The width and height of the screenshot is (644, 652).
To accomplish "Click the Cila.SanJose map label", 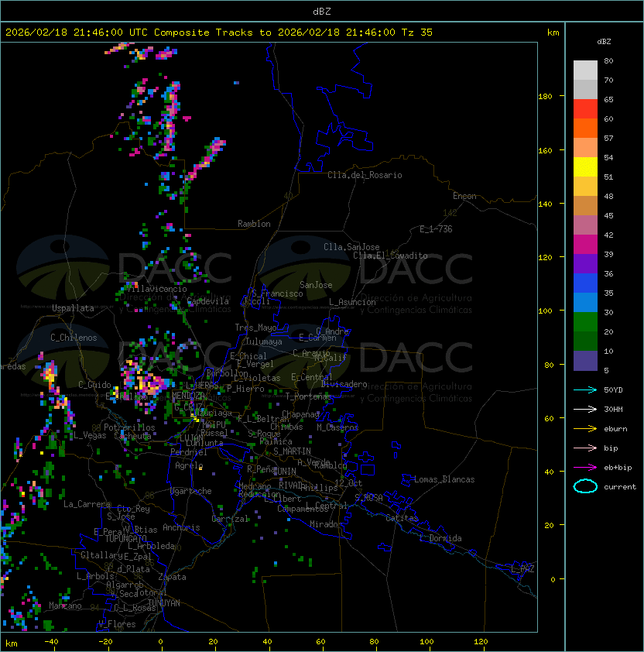I will pyautogui.click(x=351, y=247).
